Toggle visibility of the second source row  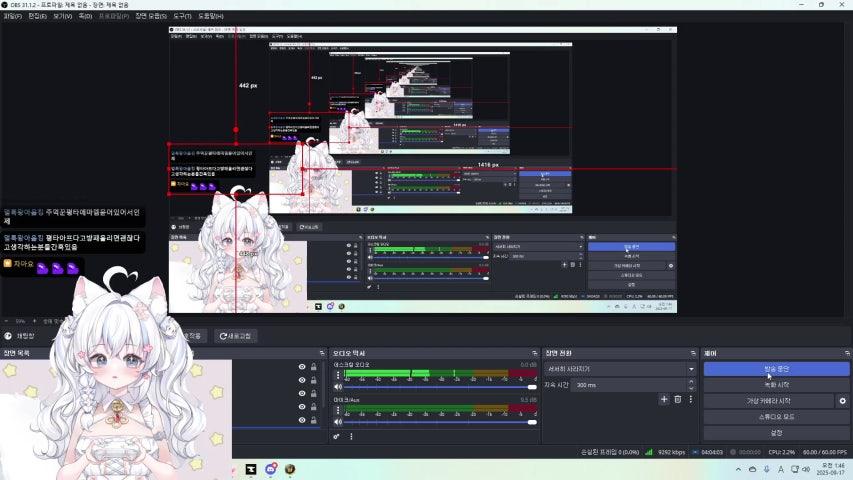pos(302,380)
